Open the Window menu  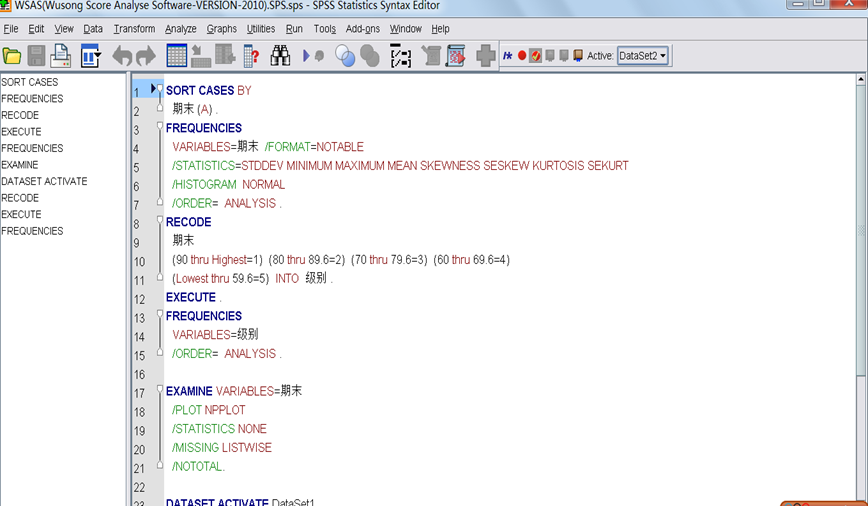(405, 29)
